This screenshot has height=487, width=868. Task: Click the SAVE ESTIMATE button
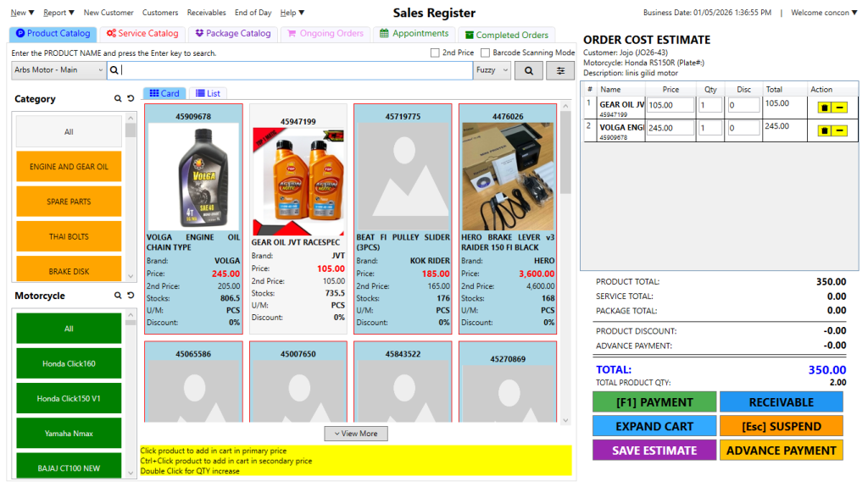654,451
